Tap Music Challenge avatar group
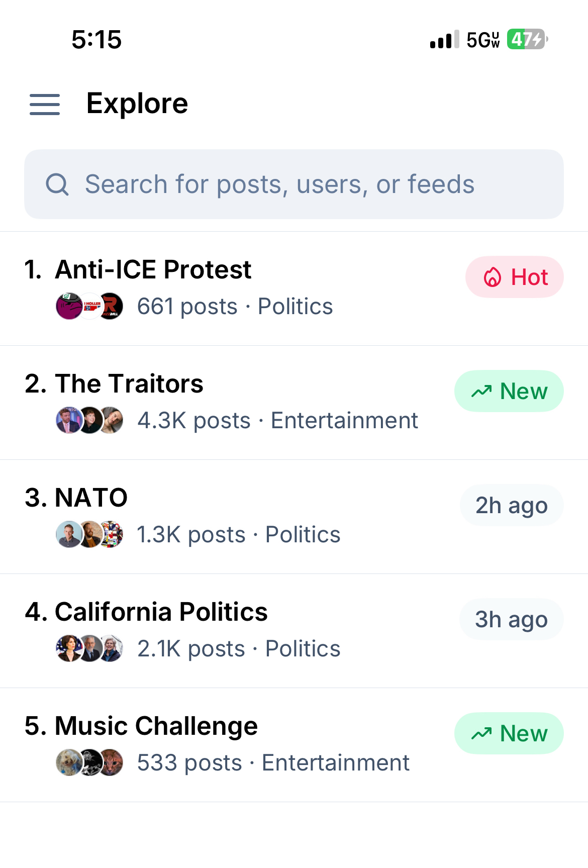The image size is (588, 868). pos(89,763)
